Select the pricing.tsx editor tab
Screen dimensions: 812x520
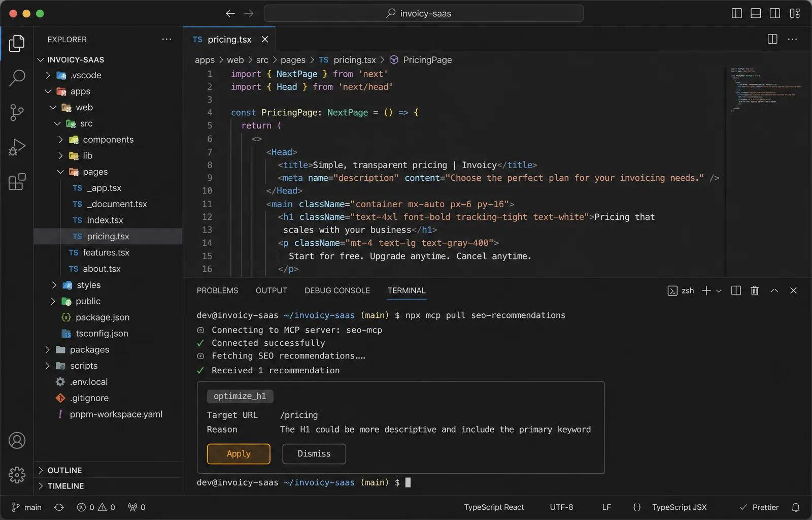click(x=229, y=39)
